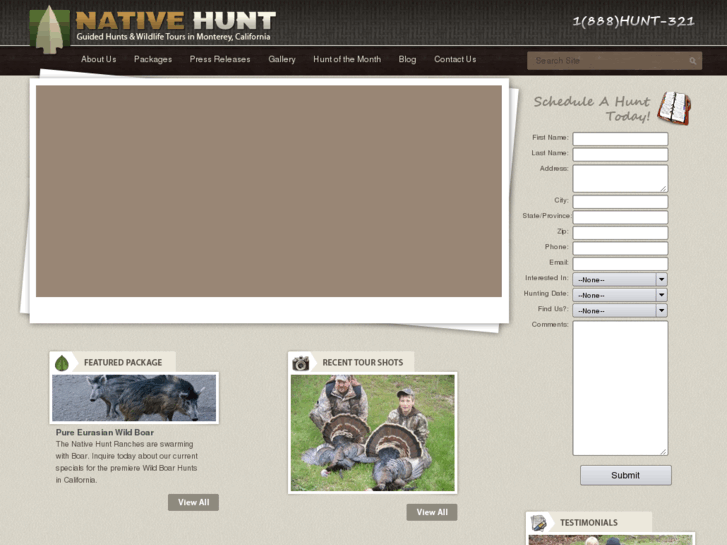This screenshot has height=545, width=727.
Task: Open the turkey hunters tour photo
Action: click(372, 433)
